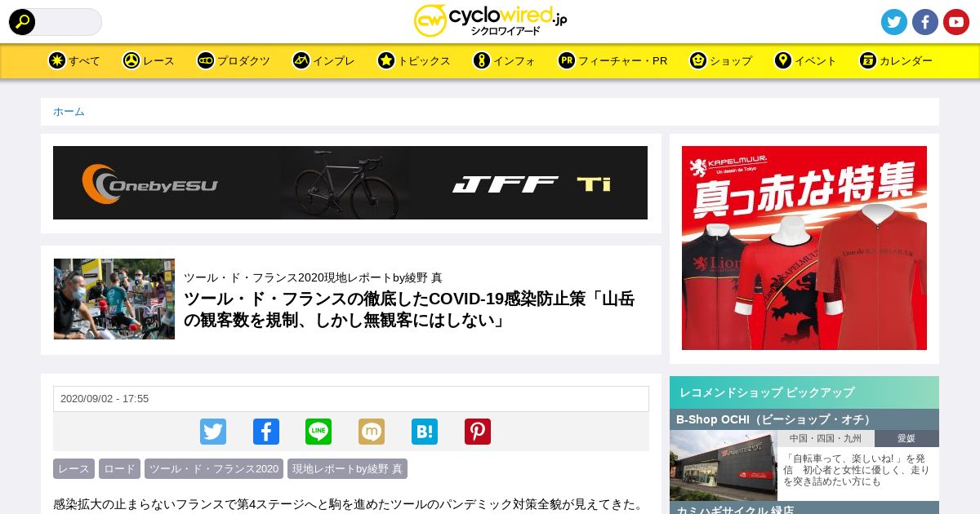Open カミハギサイクル緑店 shop link

pyautogui.click(x=735, y=509)
